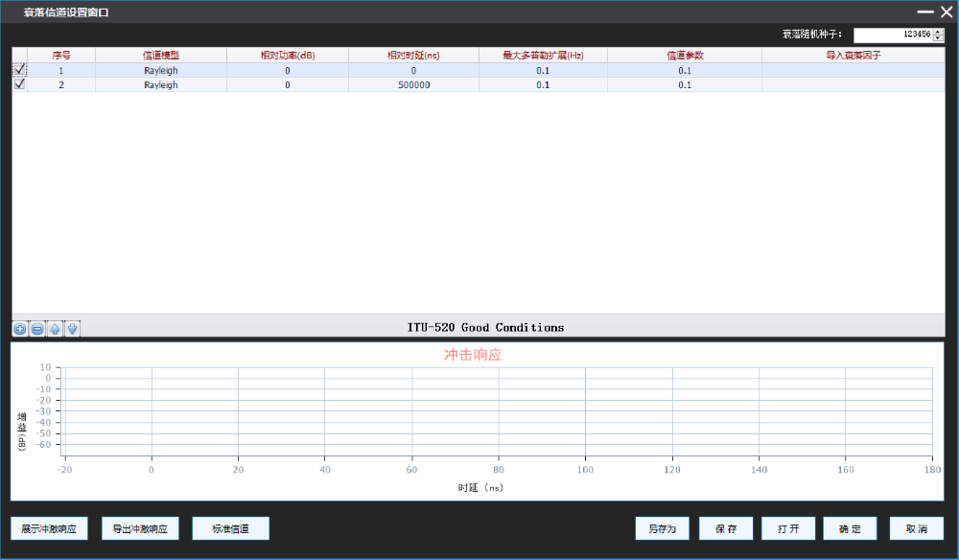This screenshot has height=560, width=959.
Task: Move selected row up with arrow icon
Action: point(55,329)
